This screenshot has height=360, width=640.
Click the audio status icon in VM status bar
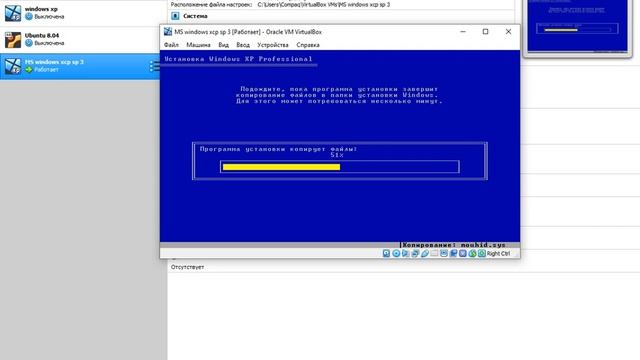(x=405, y=253)
